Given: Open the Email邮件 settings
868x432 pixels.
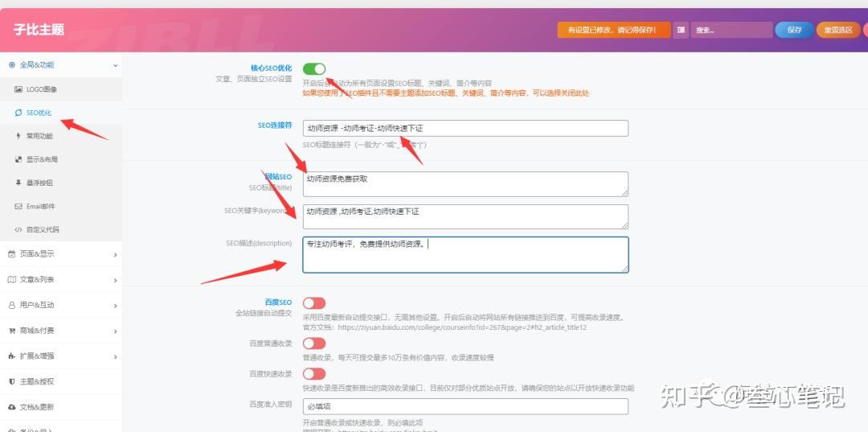Looking at the screenshot, I should 61,206.
